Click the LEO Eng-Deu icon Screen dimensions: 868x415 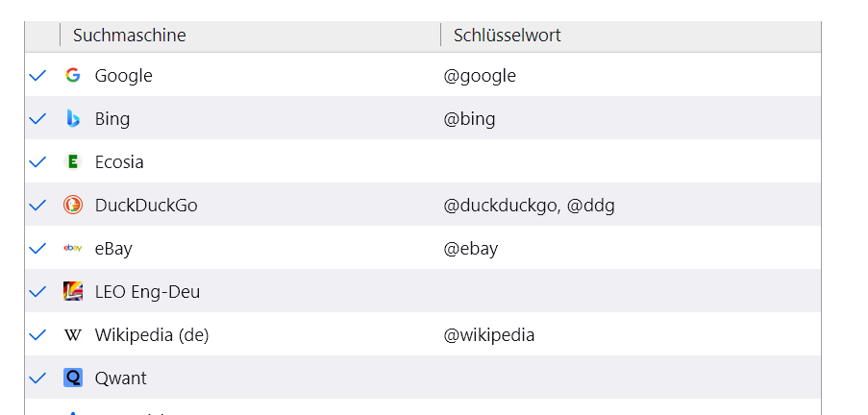[x=73, y=291]
